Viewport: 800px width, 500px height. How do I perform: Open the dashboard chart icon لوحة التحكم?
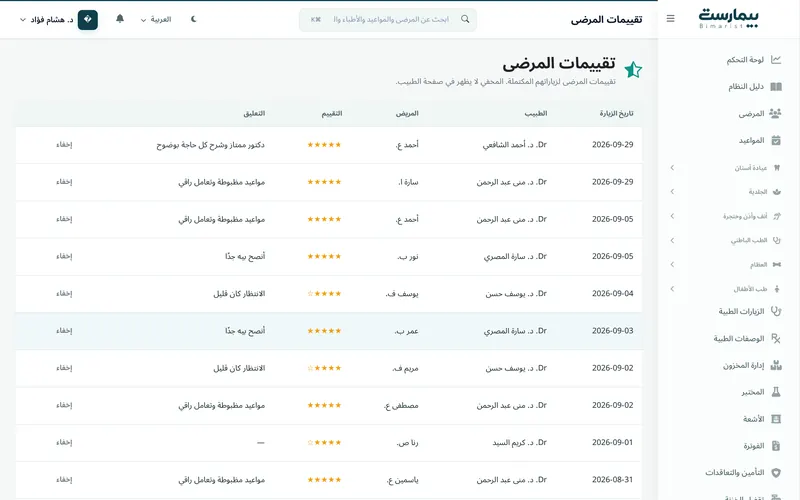coord(776,60)
